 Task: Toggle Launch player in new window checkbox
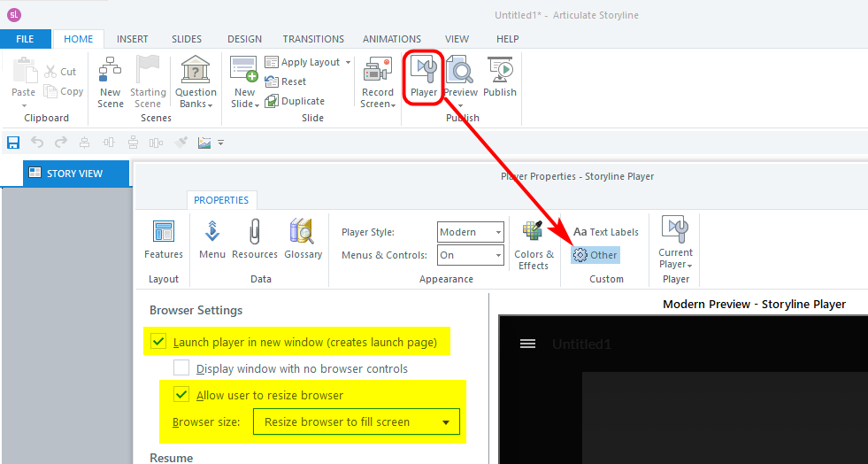coord(158,342)
